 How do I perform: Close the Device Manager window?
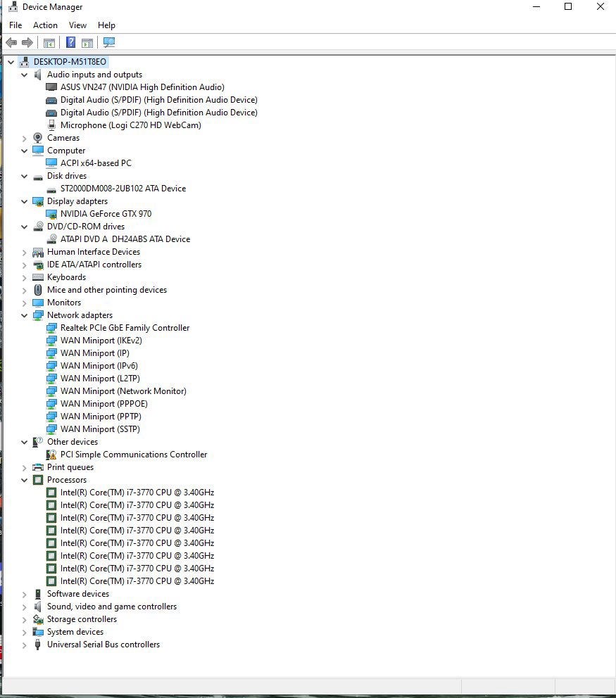[601, 6]
